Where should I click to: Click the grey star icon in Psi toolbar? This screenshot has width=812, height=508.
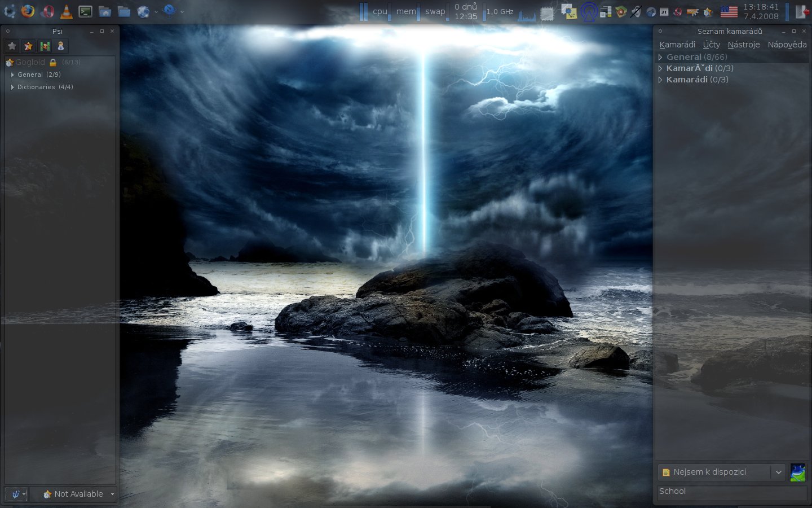coord(12,46)
